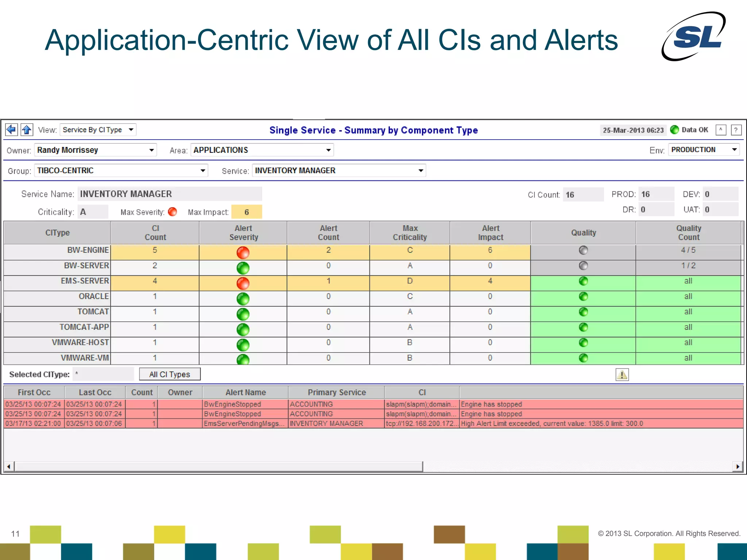Viewport: 747px width, 560px height.
Task: Click the green alert severity icon for VMWARE-VM
Action: coord(243,359)
